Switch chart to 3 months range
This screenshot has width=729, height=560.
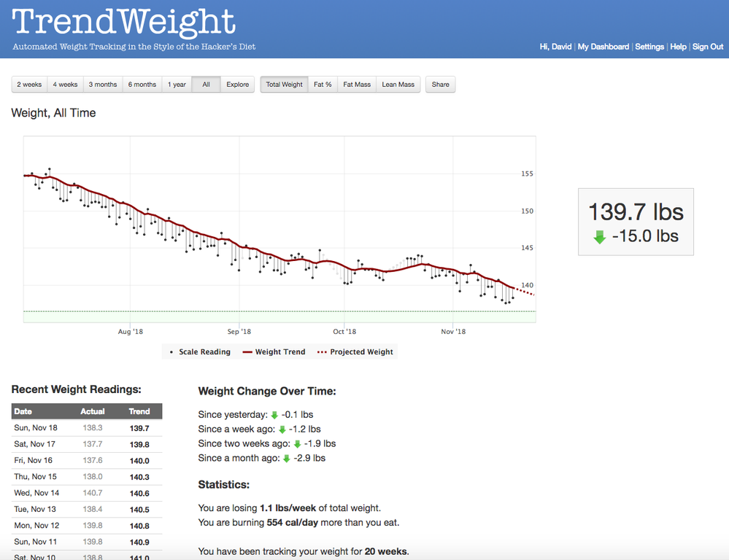[103, 85]
